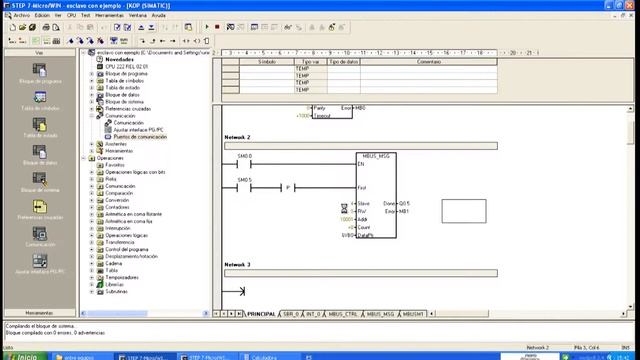
Task: Open the Herramientas menu
Action: (x=109, y=15)
